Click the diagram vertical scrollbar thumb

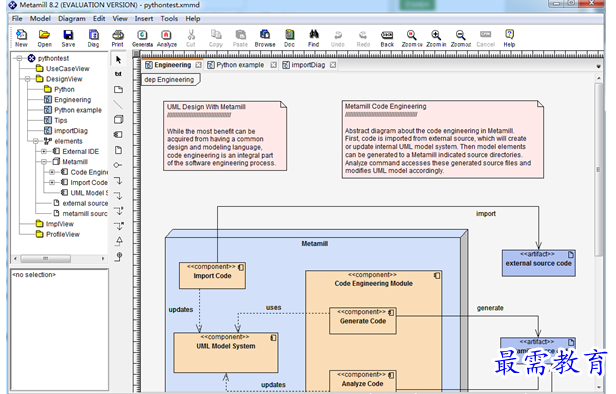tap(598, 169)
